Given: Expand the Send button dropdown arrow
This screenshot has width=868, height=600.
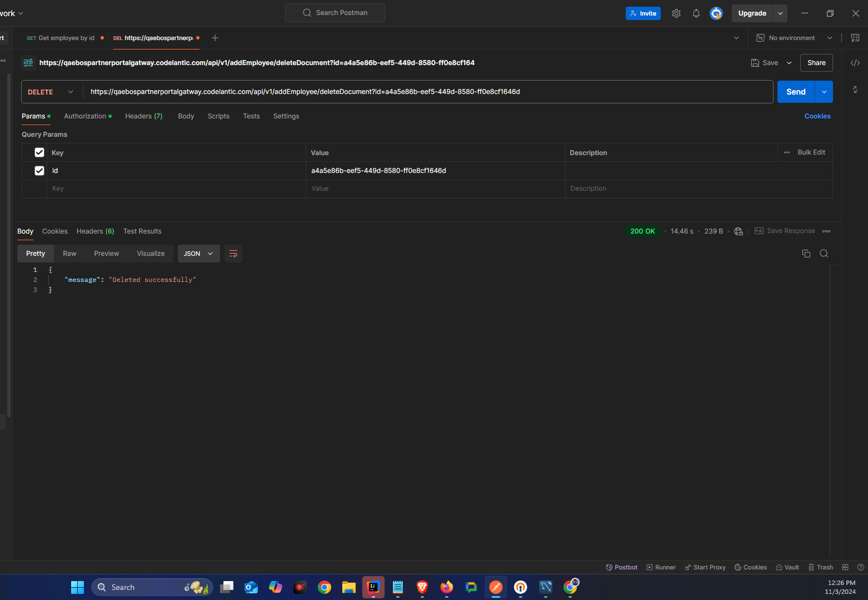Looking at the screenshot, I should [x=824, y=92].
